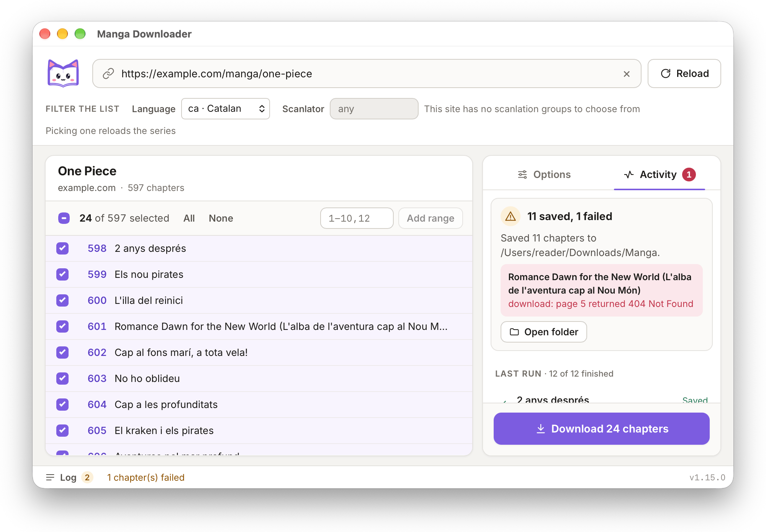766x532 pixels.
Task: Focus the chapter range field 1–10,12
Action: click(x=357, y=218)
